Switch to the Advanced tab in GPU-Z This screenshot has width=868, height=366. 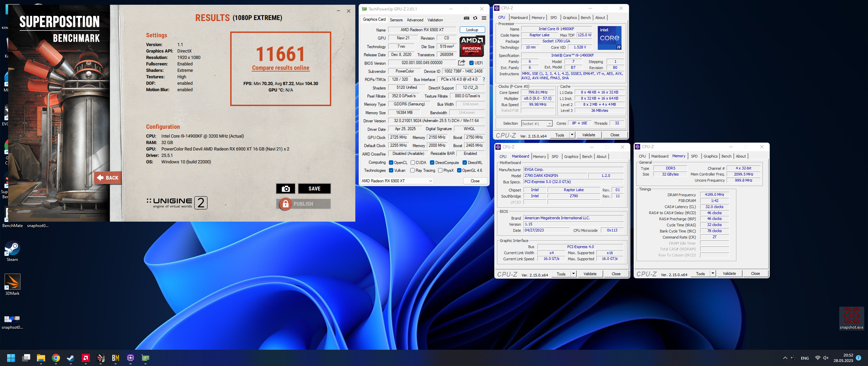pos(415,20)
